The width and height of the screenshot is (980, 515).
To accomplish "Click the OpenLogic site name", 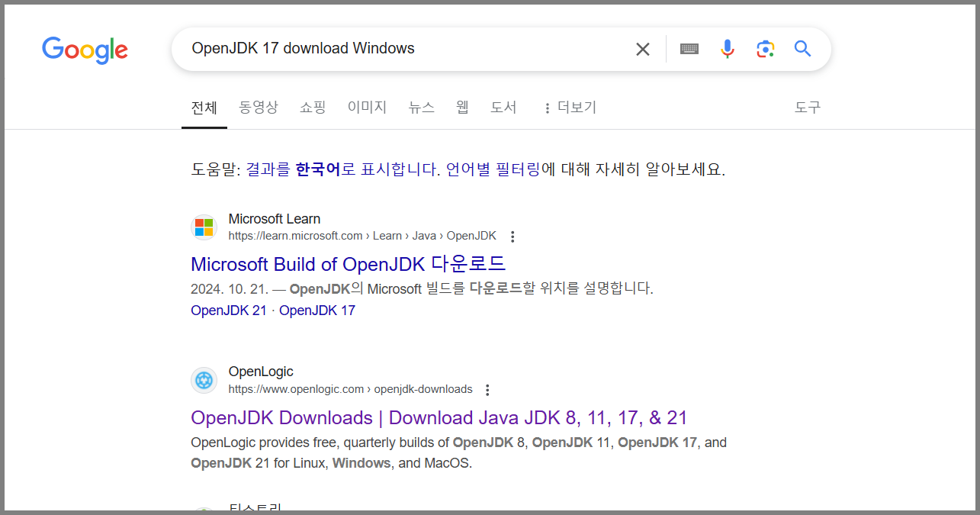I will [261, 372].
